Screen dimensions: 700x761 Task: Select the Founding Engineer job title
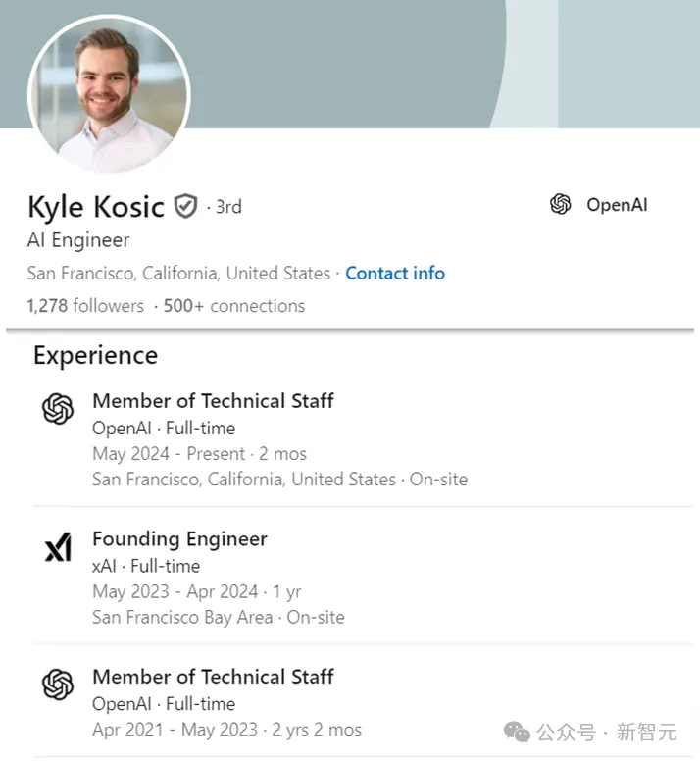tap(180, 539)
